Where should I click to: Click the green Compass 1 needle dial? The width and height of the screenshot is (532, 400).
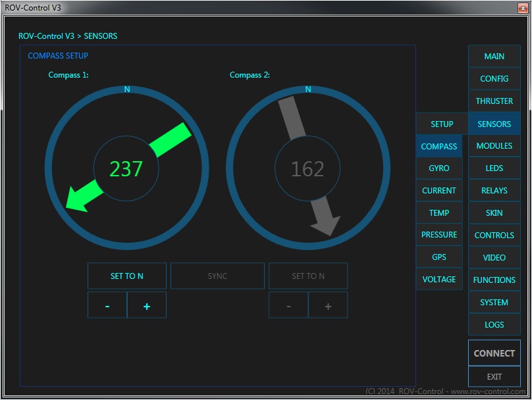126,168
